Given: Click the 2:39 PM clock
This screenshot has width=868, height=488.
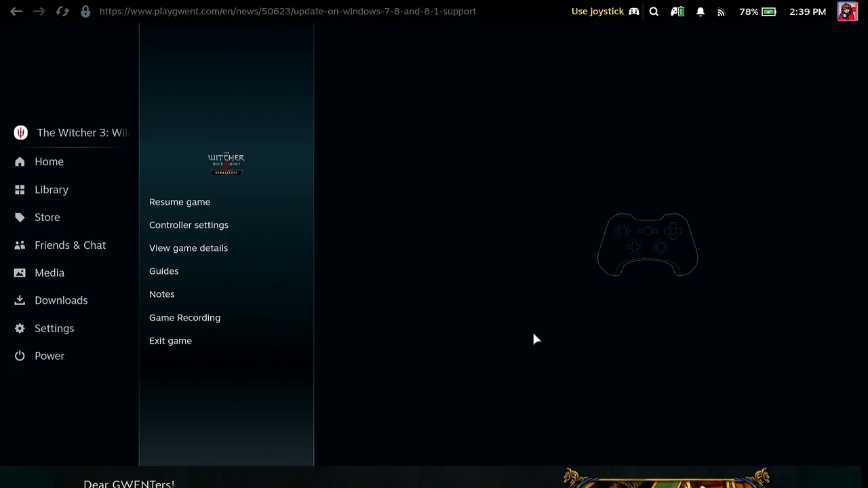Looking at the screenshot, I should [x=808, y=12].
